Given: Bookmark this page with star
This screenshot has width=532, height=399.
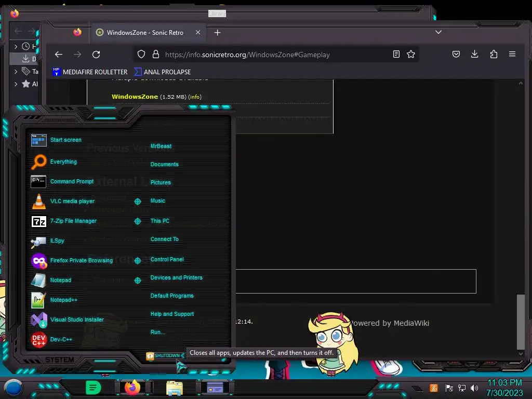Looking at the screenshot, I should click(411, 54).
